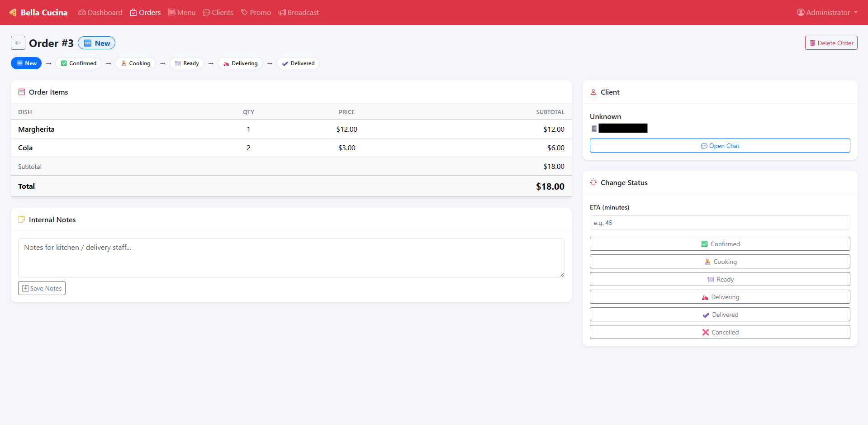Open the Promo section

tap(256, 12)
